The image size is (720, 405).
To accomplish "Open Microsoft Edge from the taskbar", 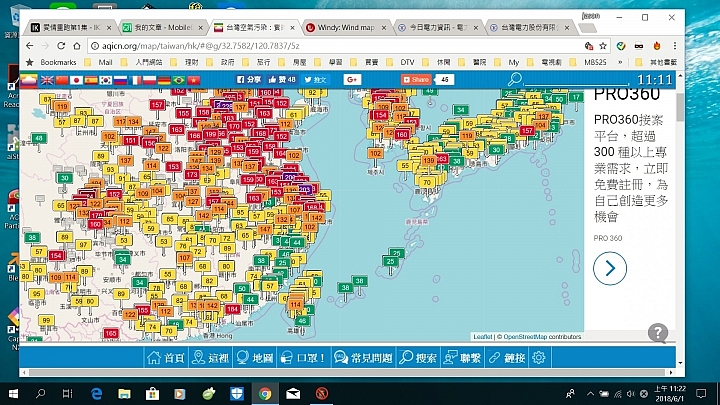I will point(96,394).
